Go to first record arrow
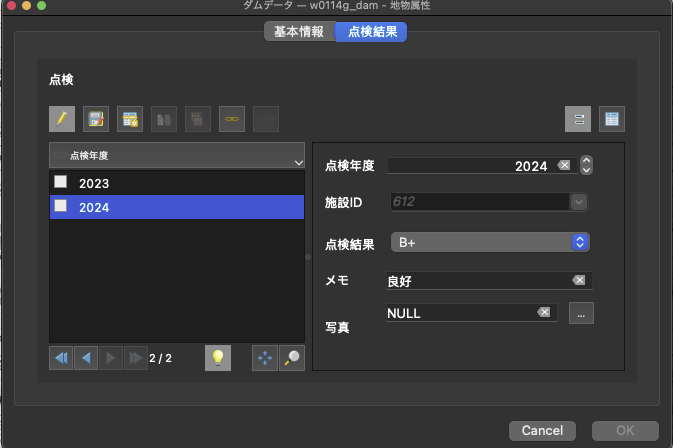 61,358
